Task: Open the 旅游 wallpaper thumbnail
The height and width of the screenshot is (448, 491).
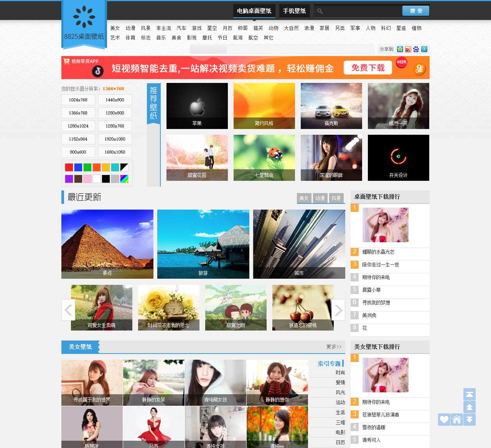Action: pos(203,244)
